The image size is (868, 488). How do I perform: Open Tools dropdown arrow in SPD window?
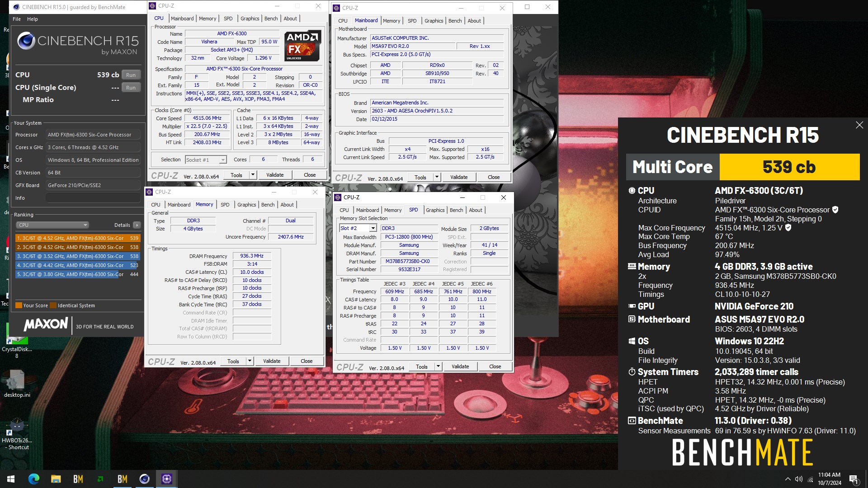[x=438, y=366]
